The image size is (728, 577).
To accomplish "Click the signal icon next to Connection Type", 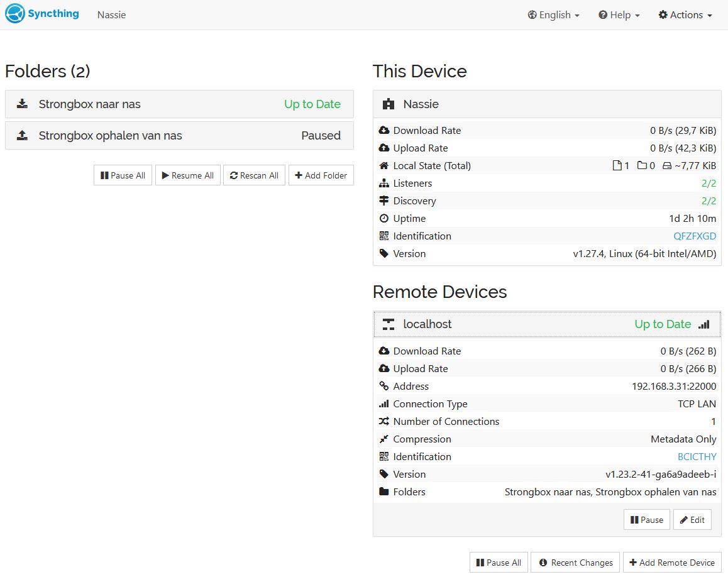I will [x=384, y=404].
